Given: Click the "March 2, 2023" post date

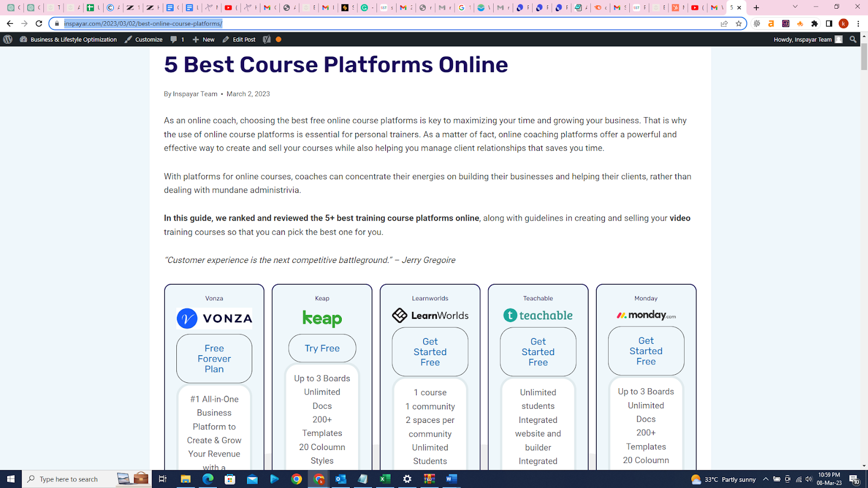Looking at the screenshot, I should (x=248, y=94).
